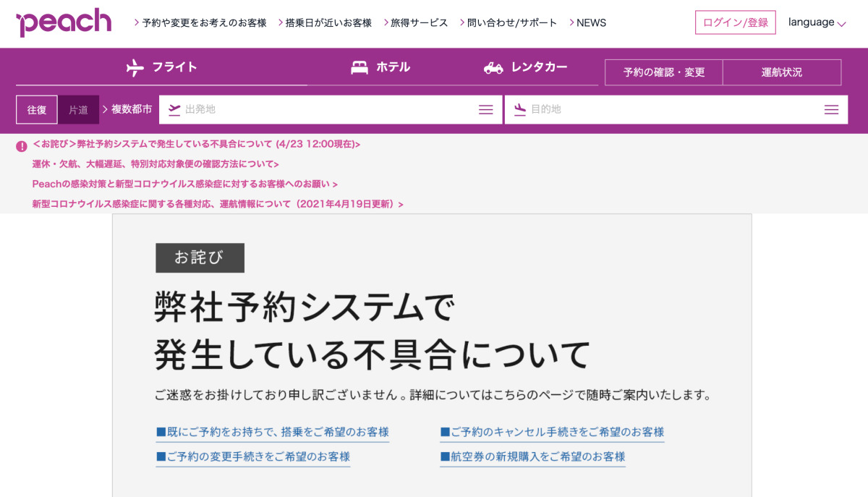
Task: Click the takeoff icon in the 出発地 field
Action: coord(174,109)
